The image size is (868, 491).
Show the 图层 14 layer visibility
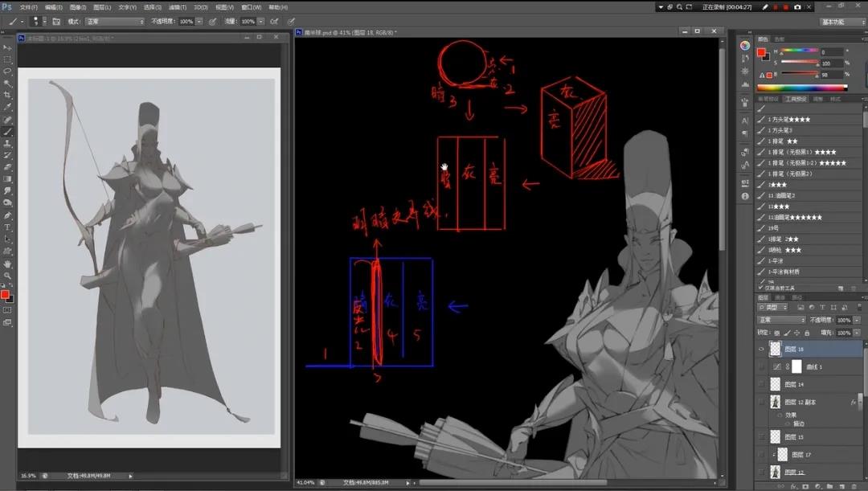[x=762, y=385]
